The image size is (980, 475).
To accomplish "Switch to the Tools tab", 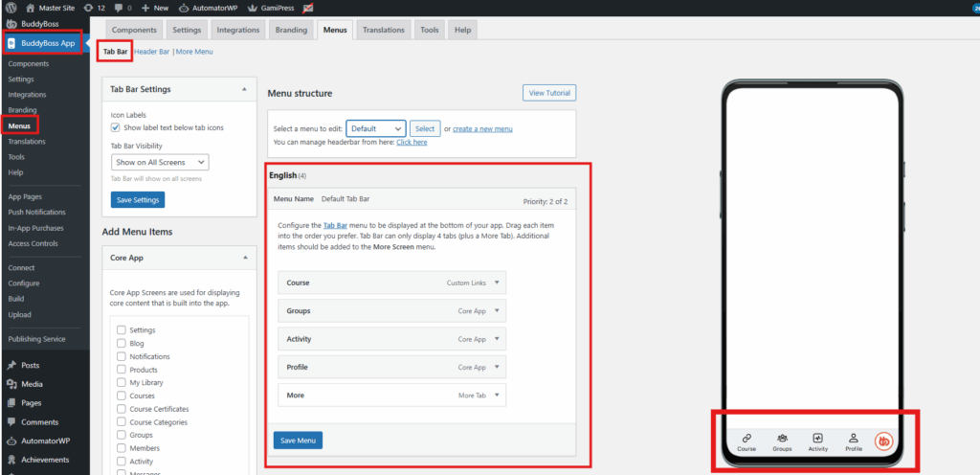I will point(430,30).
